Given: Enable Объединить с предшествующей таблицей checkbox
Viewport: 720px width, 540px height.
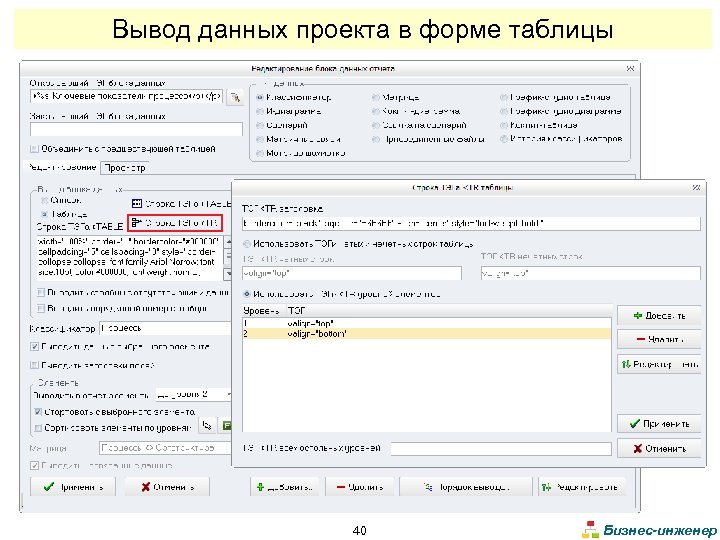Looking at the screenshot, I should pos(34,149).
